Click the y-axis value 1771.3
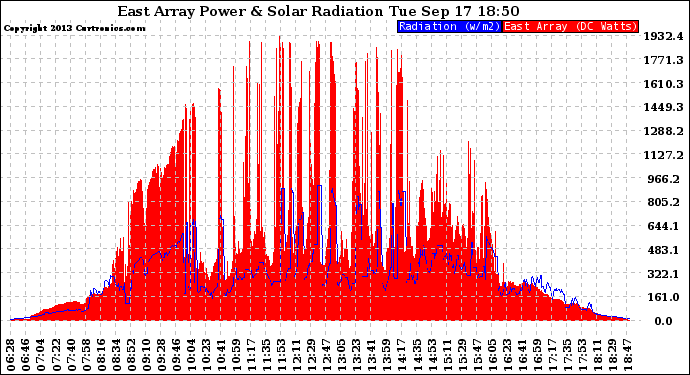 pos(664,60)
